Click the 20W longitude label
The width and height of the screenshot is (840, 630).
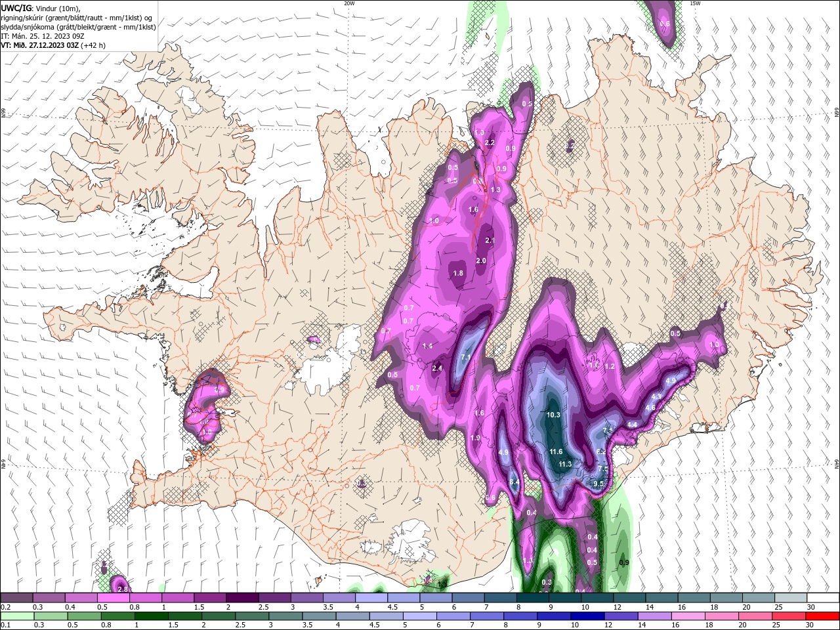(349, 3)
